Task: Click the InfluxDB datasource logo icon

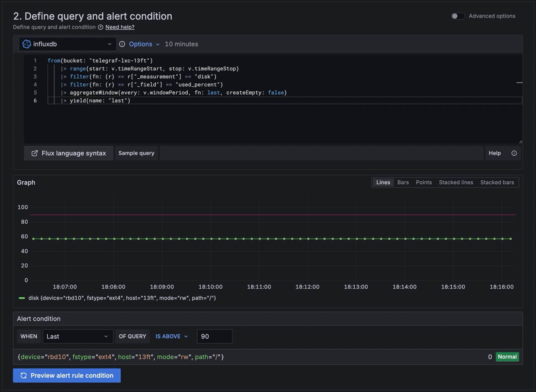Action: (x=26, y=44)
